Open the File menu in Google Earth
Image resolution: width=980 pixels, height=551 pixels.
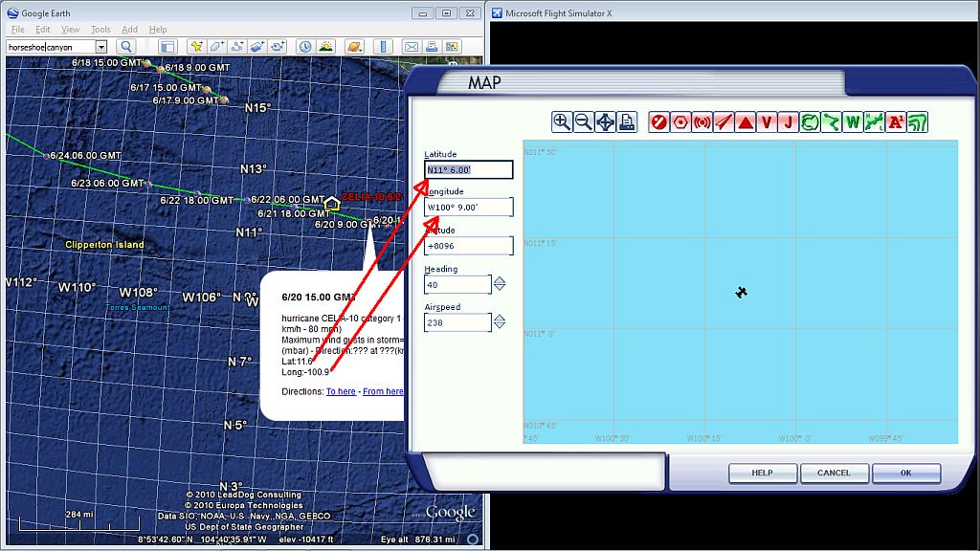click(x=18, y=30)
